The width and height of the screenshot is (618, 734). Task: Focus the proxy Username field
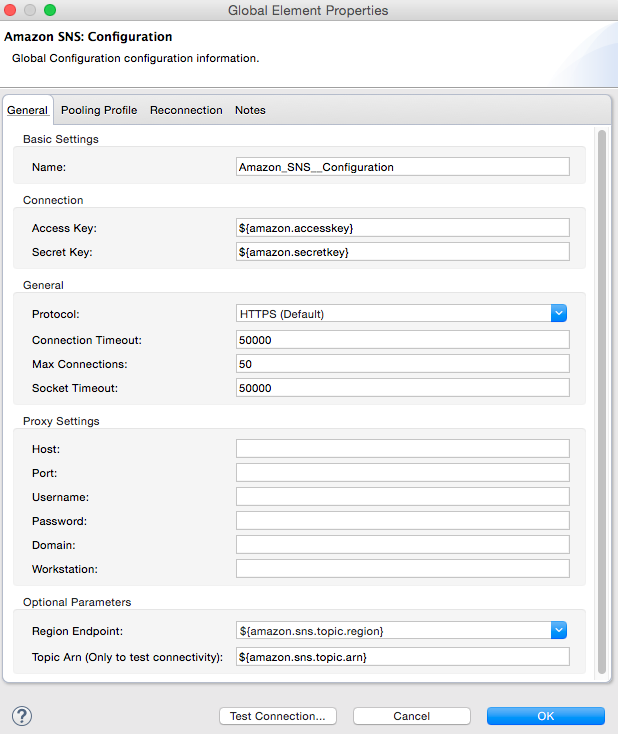[403, 497]
